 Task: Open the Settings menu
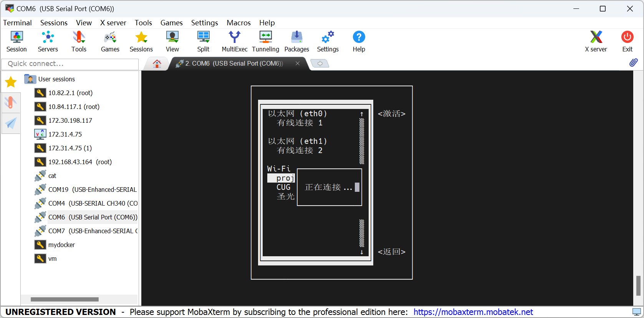pos(205,23)
